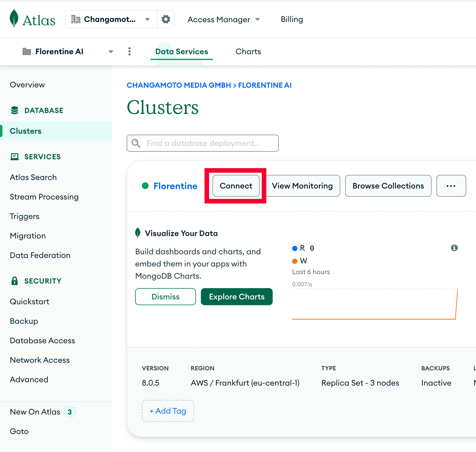Click the SECURITY section header
Screen dimensions: 476x452
[x=43, y=281]
